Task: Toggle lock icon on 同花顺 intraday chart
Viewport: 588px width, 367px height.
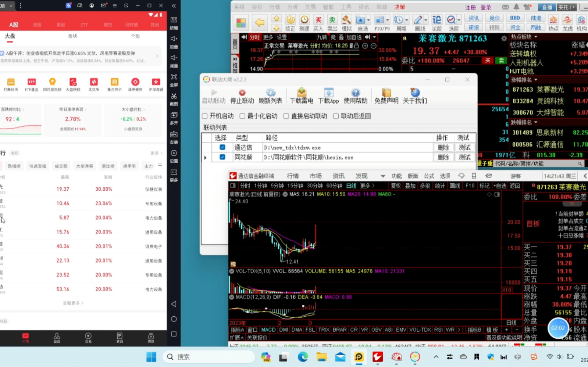Action: coord(356,46)
